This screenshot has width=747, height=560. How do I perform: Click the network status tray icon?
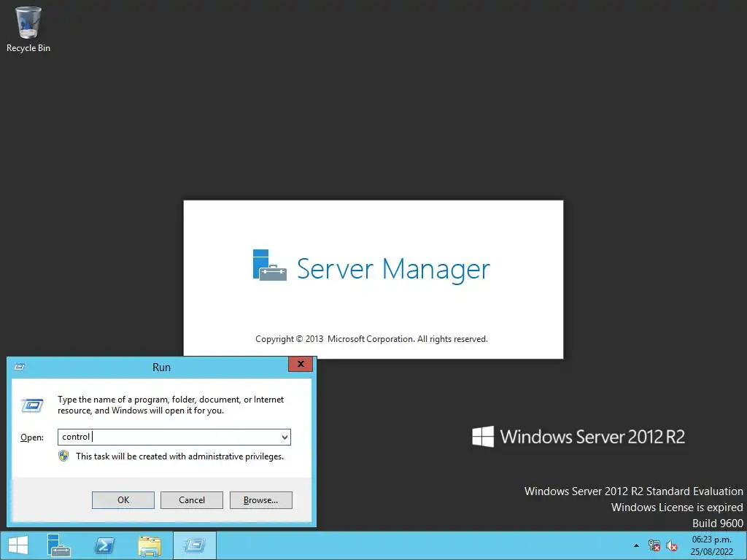coord(654,545)
